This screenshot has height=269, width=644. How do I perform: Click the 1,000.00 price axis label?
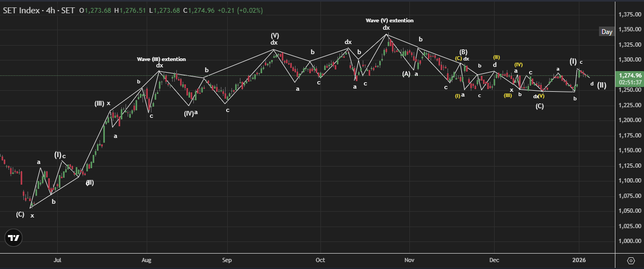[629, 241]
